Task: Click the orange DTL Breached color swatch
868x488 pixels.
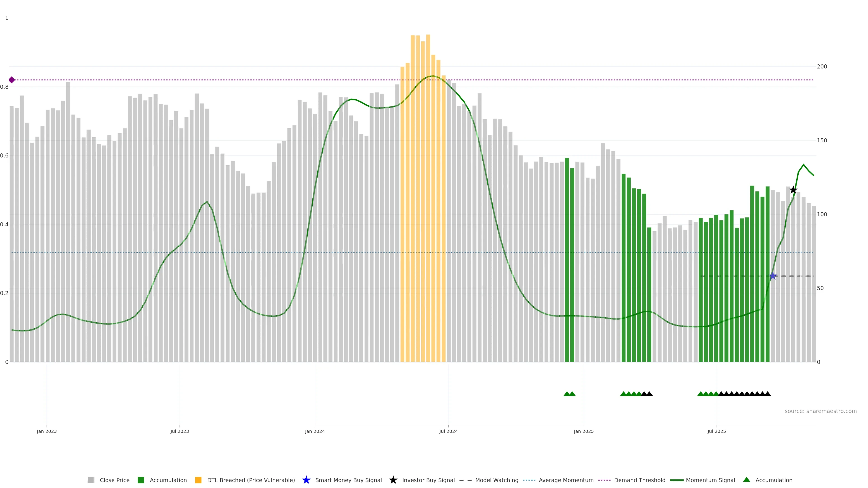Action: click(x=198, y=480)
